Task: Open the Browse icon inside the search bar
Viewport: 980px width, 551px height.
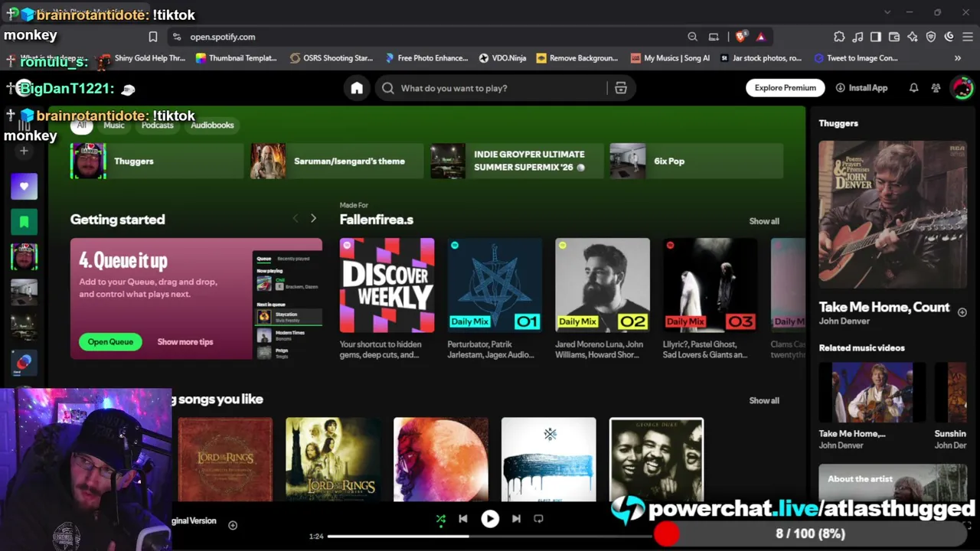Action: [x=621, y=88]
